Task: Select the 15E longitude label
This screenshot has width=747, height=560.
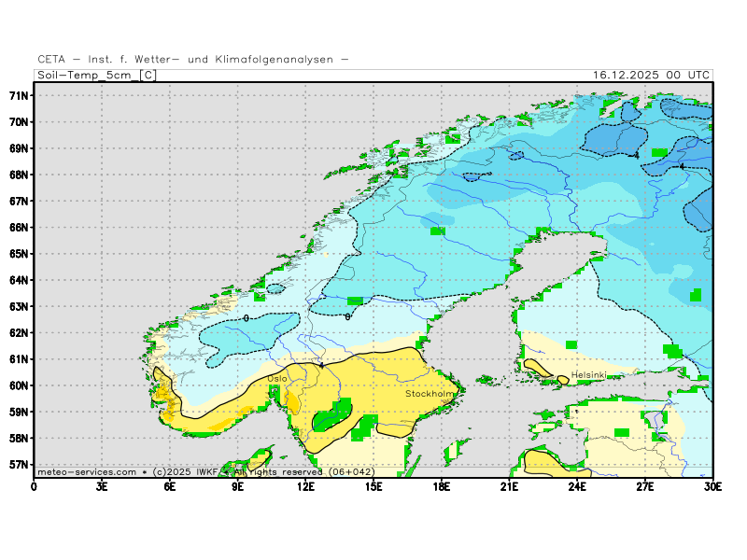Action: [x=373, y=485]
